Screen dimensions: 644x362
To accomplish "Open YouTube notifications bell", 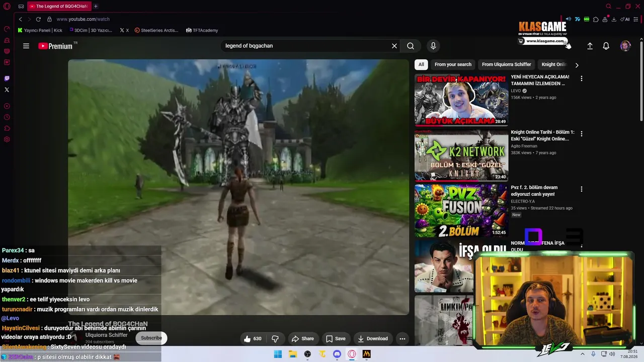I will click(606, 46).
